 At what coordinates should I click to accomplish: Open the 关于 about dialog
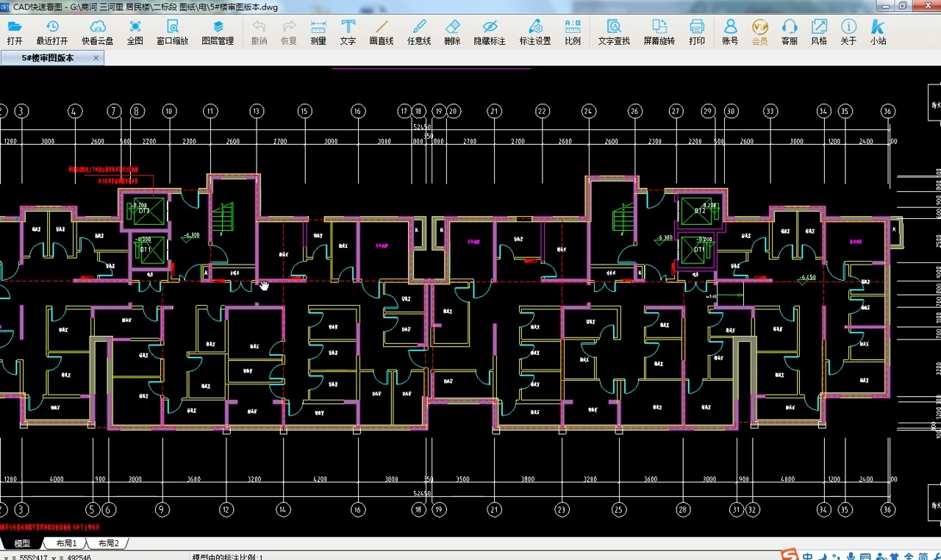point(848,32)
